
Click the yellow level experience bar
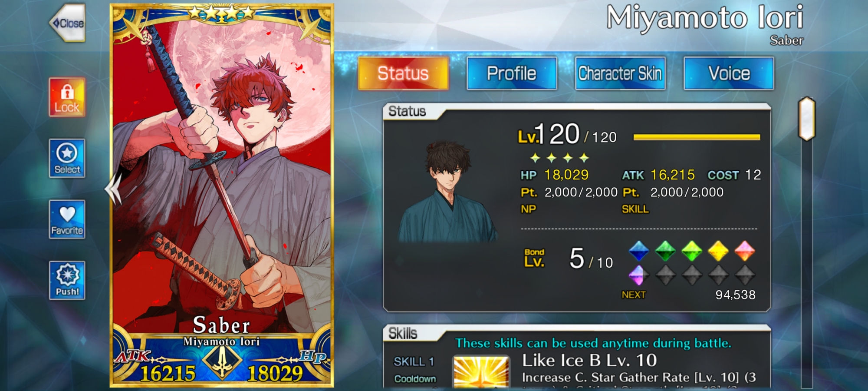tap(697, 137)
